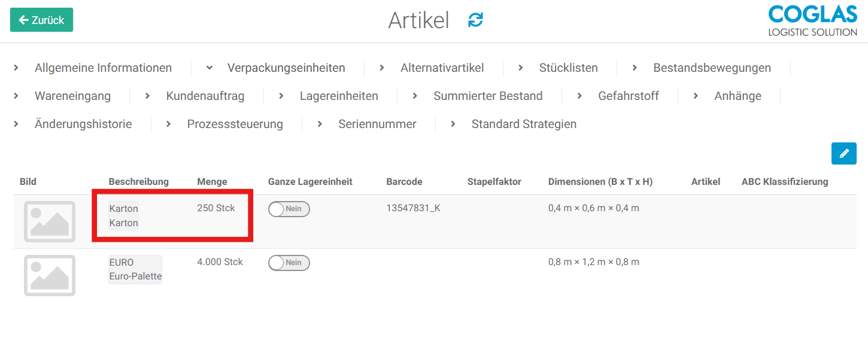Show the Seriennummer section
The width and height of the screenshot is (868, 359).
coord(377,124)
